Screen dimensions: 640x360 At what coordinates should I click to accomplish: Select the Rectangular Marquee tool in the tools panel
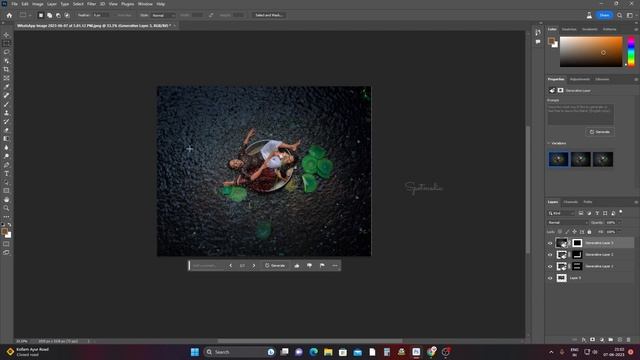click(7, 43)
